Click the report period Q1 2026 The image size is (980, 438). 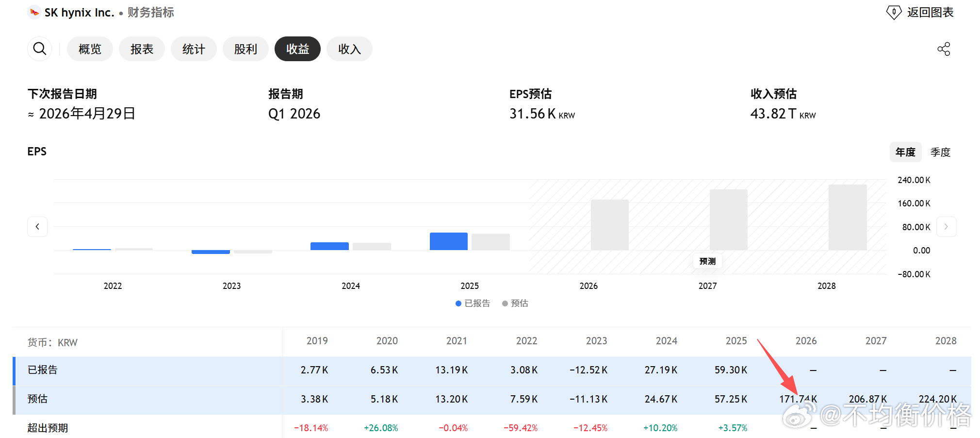coord(294,114)
